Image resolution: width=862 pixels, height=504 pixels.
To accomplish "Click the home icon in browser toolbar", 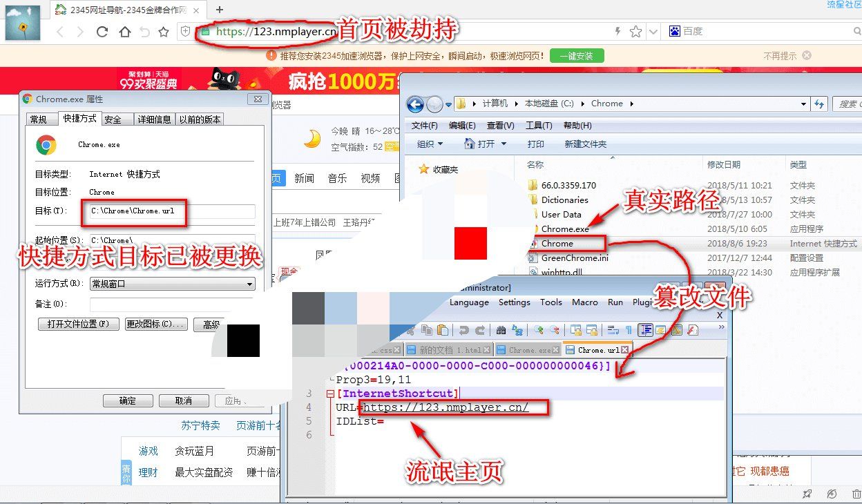I will tap(124, 32).
